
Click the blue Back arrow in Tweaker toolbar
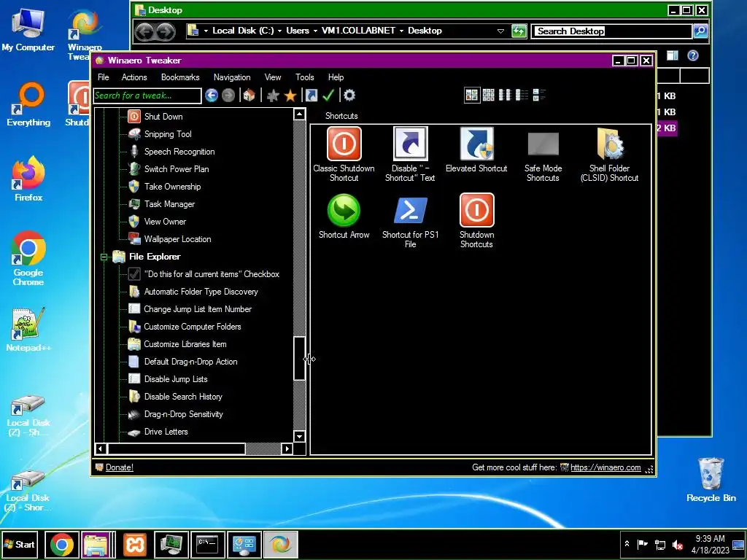tap(212, 96)
